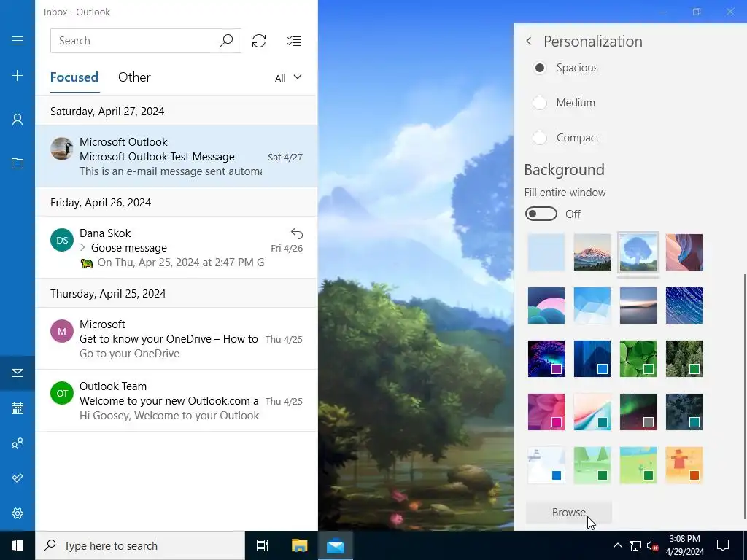Open the taskbar clock showing 3:08 PM
The width and height of the screenshot is (747, 560).
tap(684, 545)
